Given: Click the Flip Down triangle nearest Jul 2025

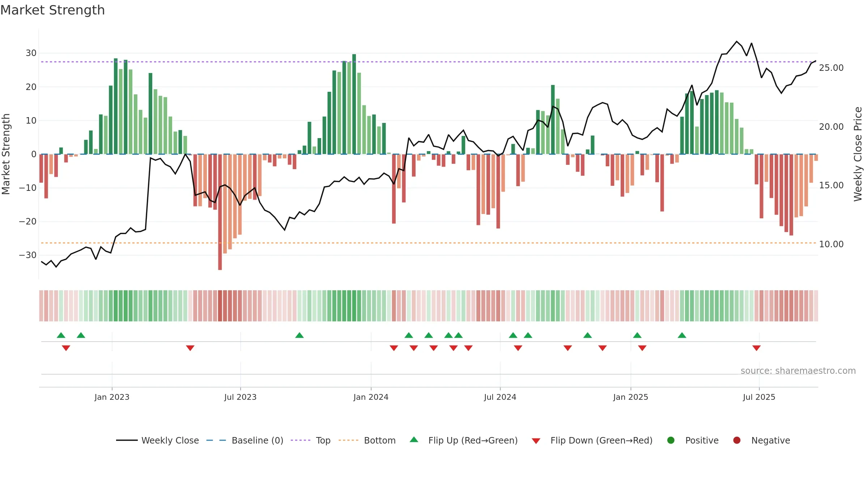Looking at the screenshot, I should pos(756,348).
